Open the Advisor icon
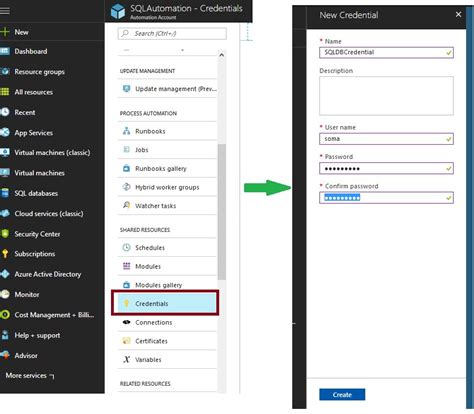The height and width of the screenshot is (414, 474). coord(5,355)
